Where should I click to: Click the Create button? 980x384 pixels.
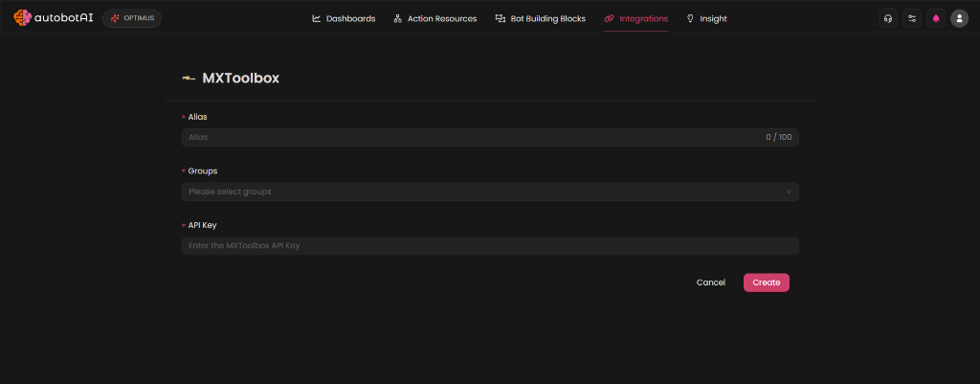click(767, 282)
